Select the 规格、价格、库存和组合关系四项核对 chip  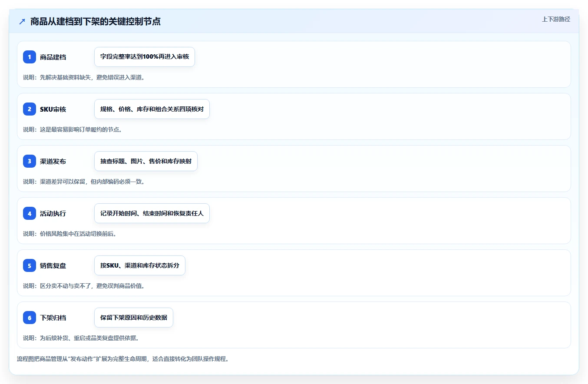[152, 109]
